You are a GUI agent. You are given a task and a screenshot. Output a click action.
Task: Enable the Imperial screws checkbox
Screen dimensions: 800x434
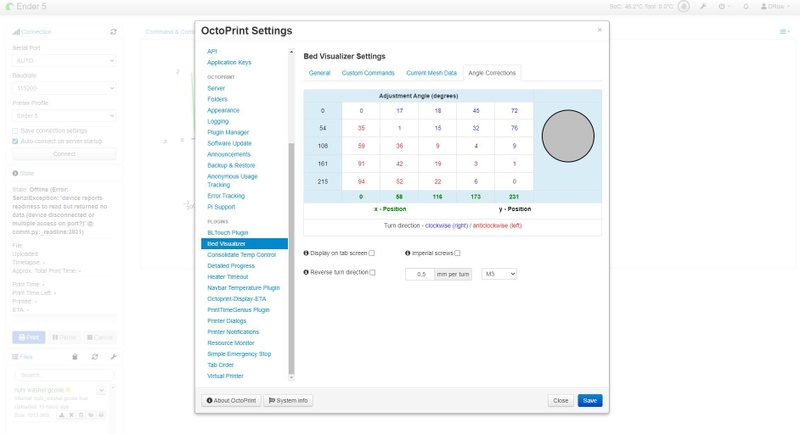457,253
